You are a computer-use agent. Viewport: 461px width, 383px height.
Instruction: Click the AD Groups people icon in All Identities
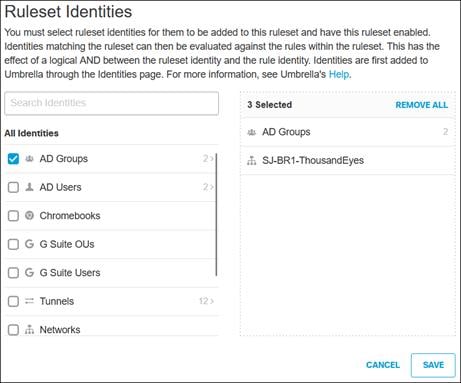point(30,159)
